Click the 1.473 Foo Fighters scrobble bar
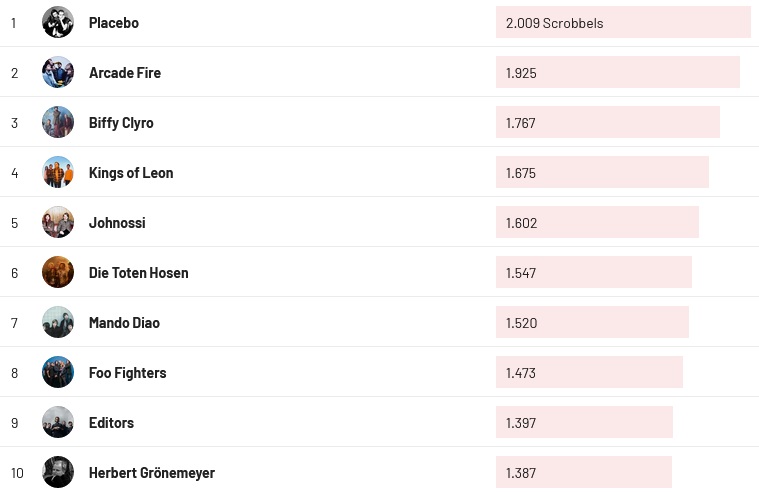Image resolution: width=759 pixels, height=495 pixels. point(589,372)
